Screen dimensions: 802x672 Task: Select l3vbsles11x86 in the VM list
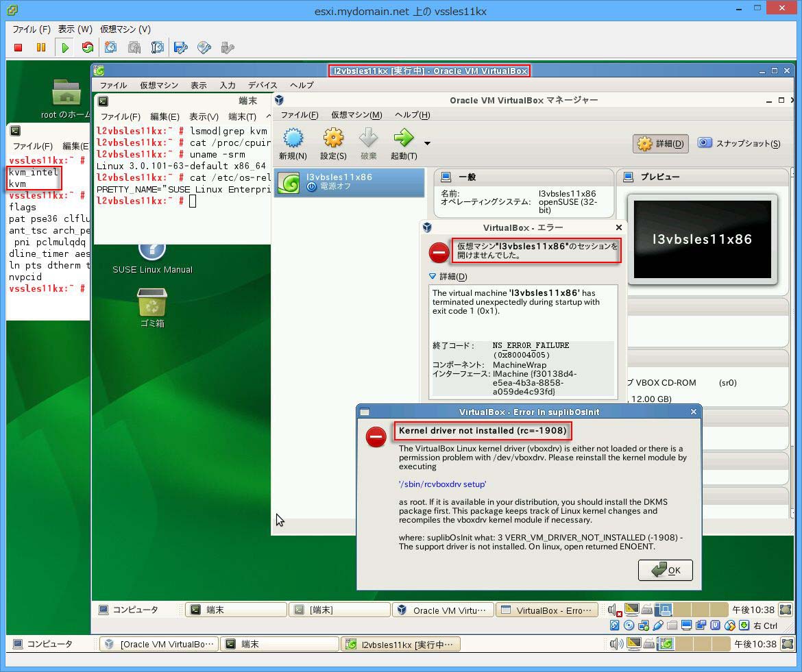click(350, 182)
